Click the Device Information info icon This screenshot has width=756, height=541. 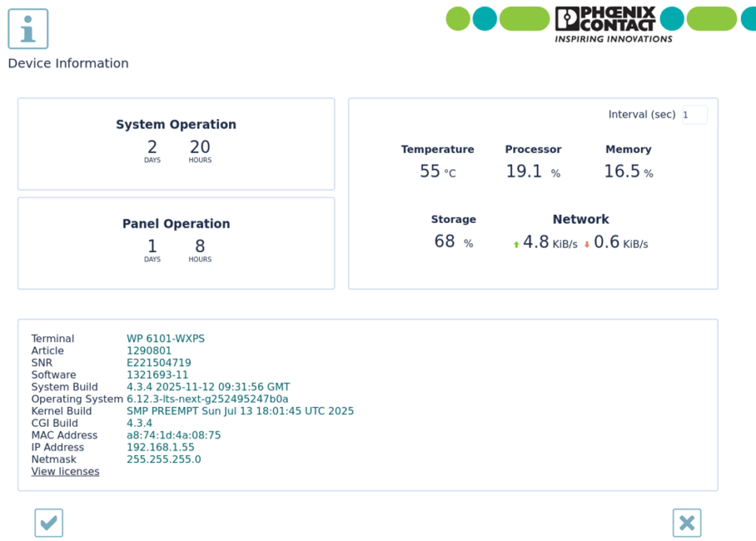(28, 29)
